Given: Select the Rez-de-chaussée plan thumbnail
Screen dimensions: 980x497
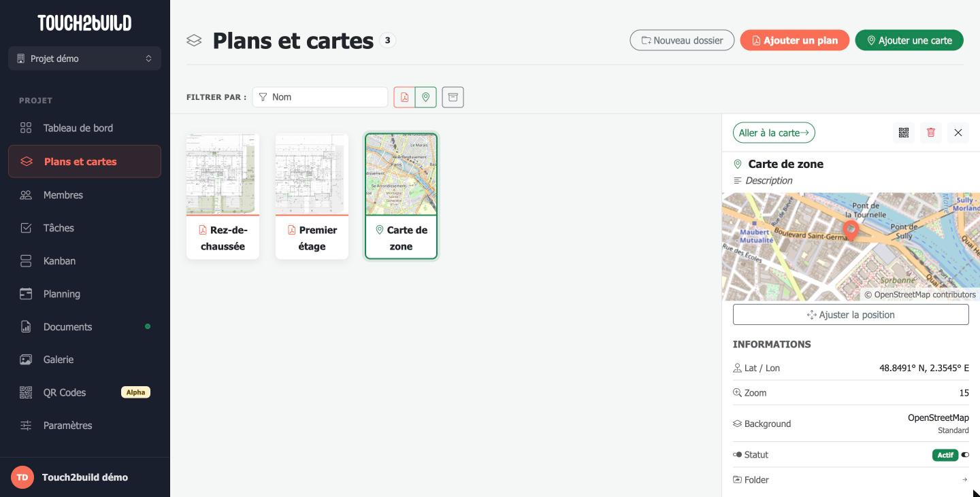Looking at the screenshot, I should tap(223, 196).
